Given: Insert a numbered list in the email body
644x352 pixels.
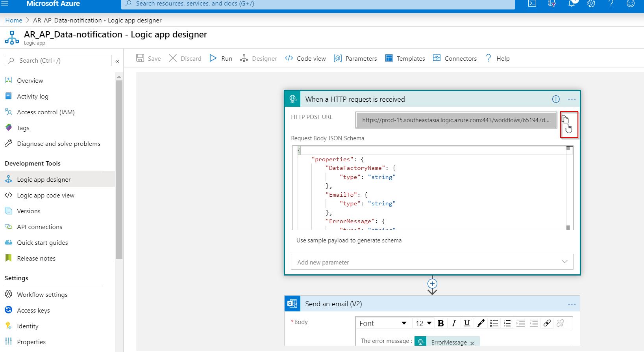Looking at the screenshot, I should click(x=507, y=323).
